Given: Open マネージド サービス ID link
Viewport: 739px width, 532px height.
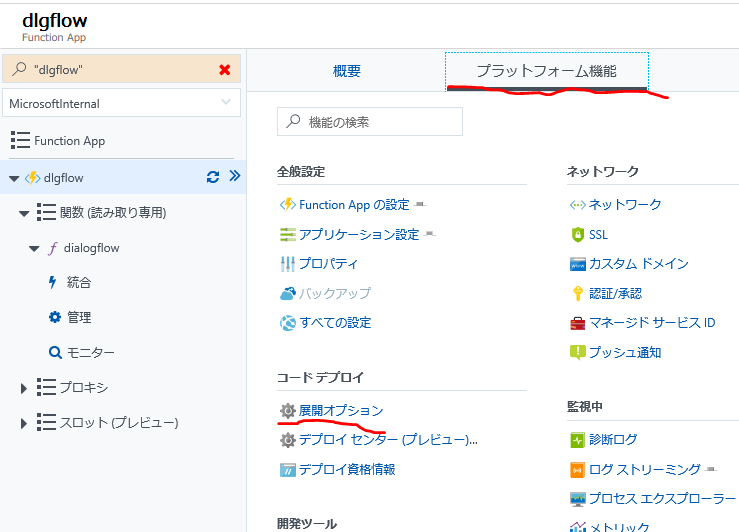Looking at the screenshot, I should point(652,323).
